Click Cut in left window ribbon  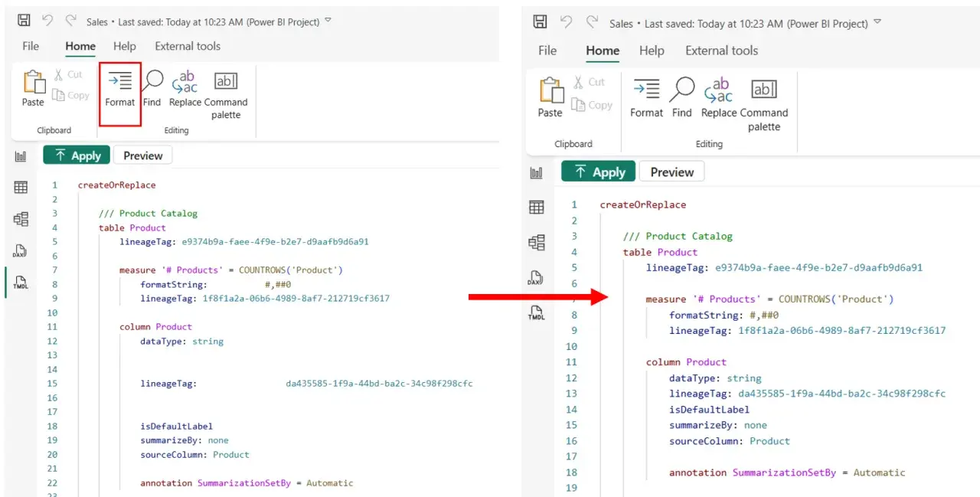(x=68, y=74)
